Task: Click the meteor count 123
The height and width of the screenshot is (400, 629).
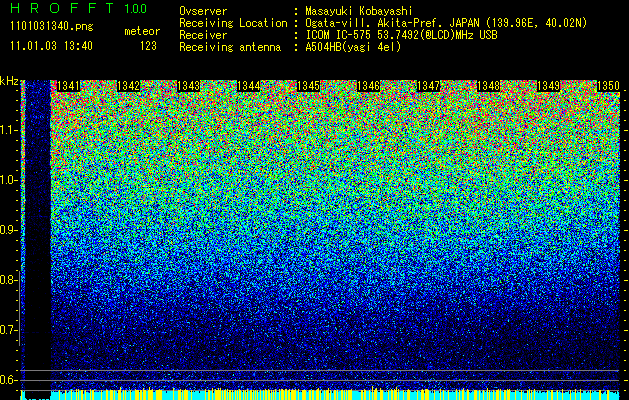Action: pos(148,46)
